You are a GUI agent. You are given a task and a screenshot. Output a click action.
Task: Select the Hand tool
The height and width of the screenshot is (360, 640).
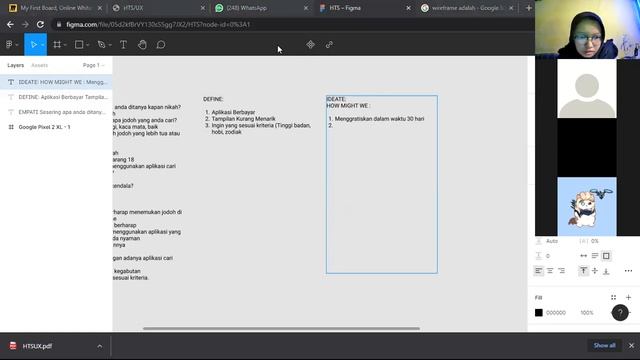(x=142, y=44)
